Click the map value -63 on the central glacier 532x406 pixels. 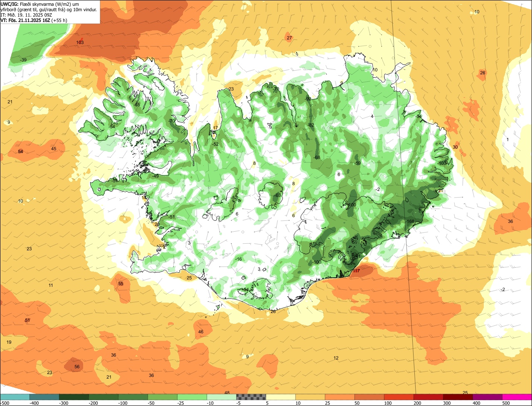(278, 195)
